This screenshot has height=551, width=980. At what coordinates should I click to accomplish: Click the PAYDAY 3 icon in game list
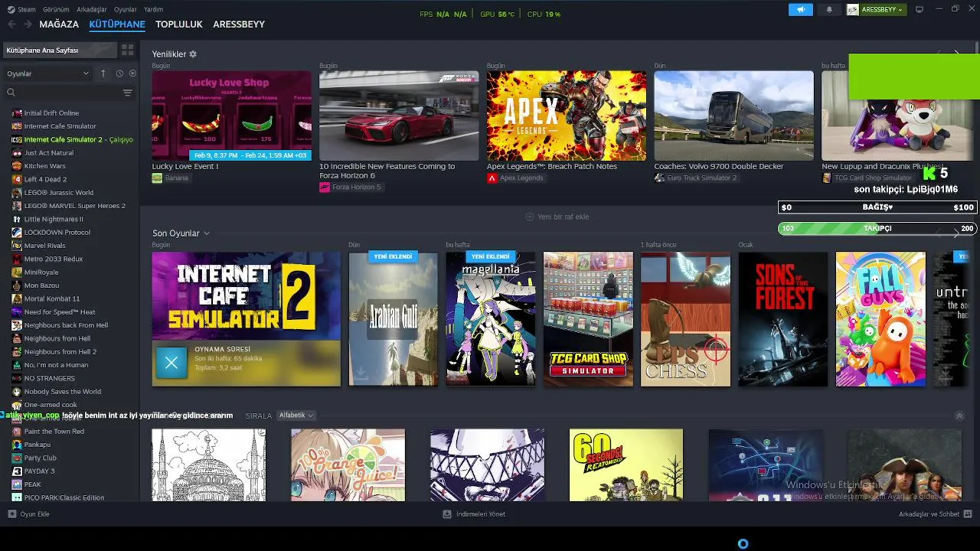[x=17, y=471]
